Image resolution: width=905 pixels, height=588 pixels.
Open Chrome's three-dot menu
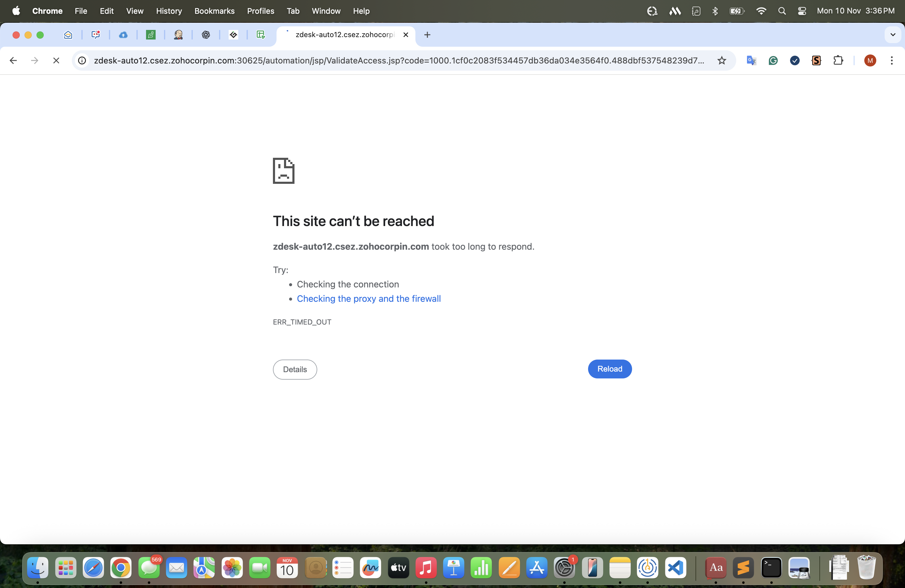pyautogui.click(x=891, y=60)
